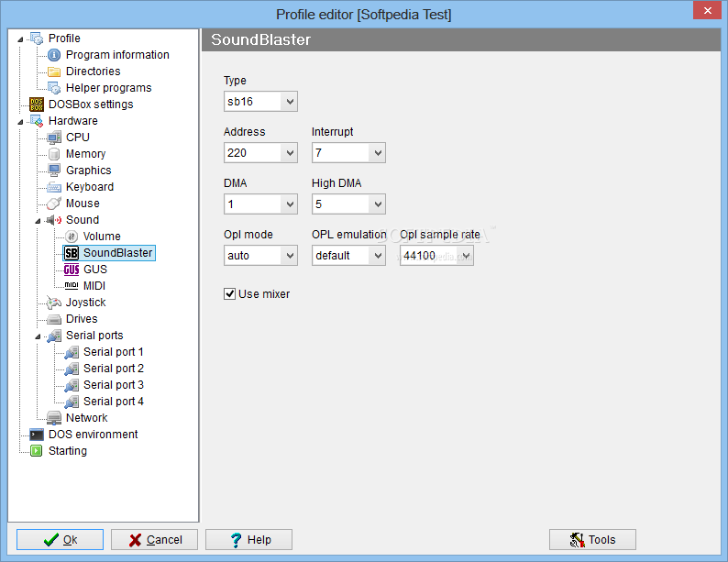Select the MIDI tree item

pos(94,286)
